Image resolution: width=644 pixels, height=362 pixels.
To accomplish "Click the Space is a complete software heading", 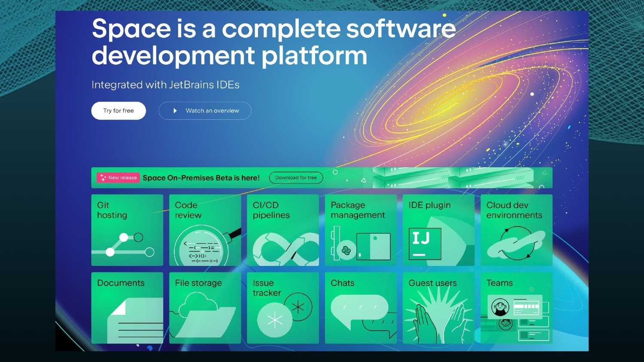I will point(273,42).
